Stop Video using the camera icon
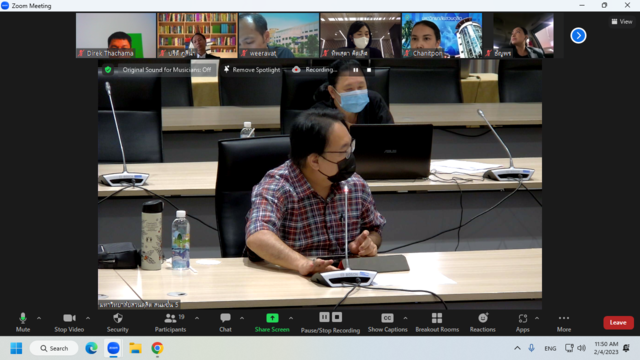Viewport: 640px width, 360px height. point(69,322)
